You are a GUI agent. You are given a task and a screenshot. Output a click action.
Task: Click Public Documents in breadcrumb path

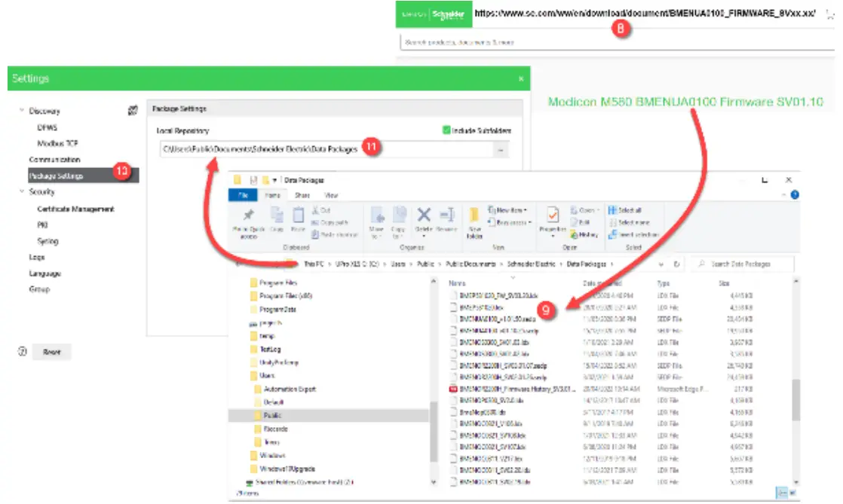click(471, 264)
